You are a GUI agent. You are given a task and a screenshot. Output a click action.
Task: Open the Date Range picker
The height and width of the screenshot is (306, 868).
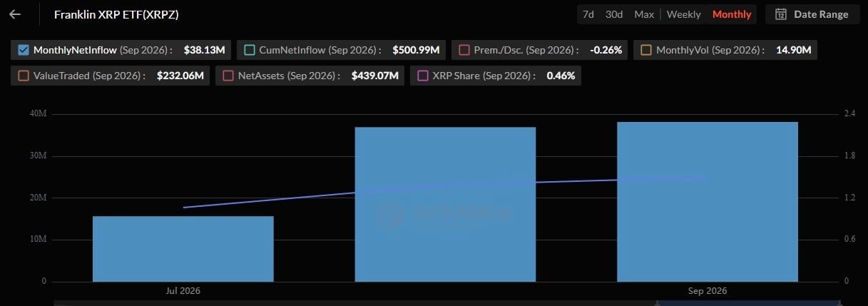coord(812,14)
